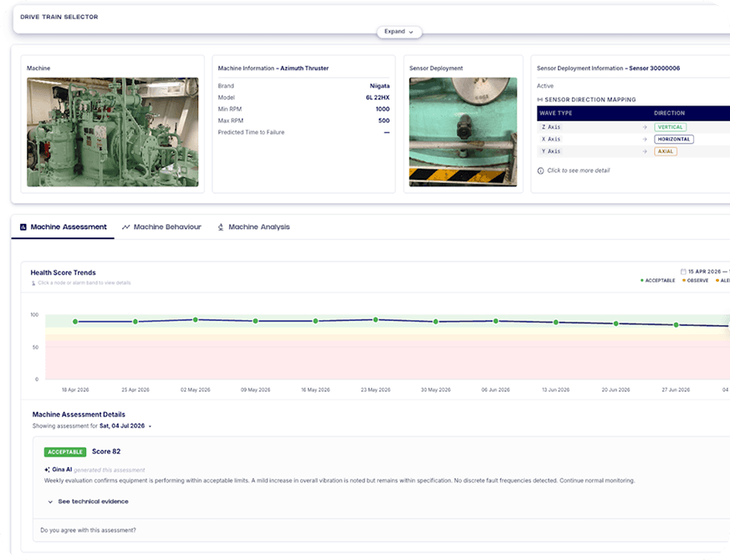Switch to the Machine Analysis tab
Screen dimensions: 730x560
tap(253, 227)
